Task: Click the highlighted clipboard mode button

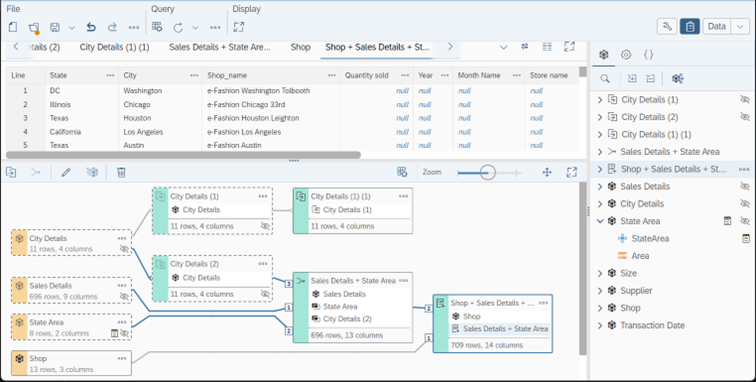Action: point(690,27)
